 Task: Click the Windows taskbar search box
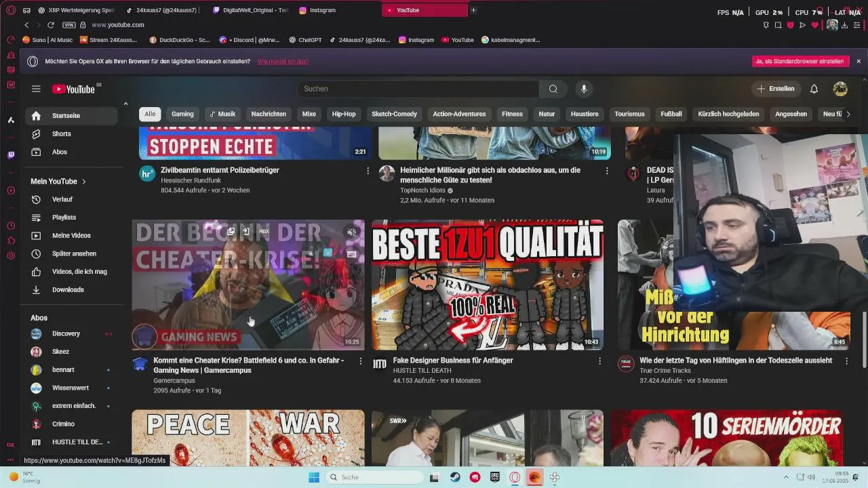coord(375,477)
